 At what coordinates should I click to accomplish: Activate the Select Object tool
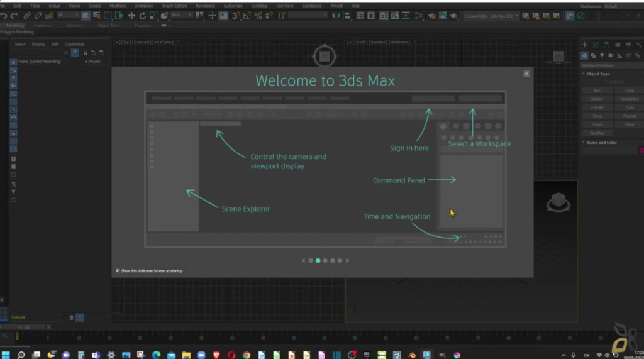coord(86,16)
